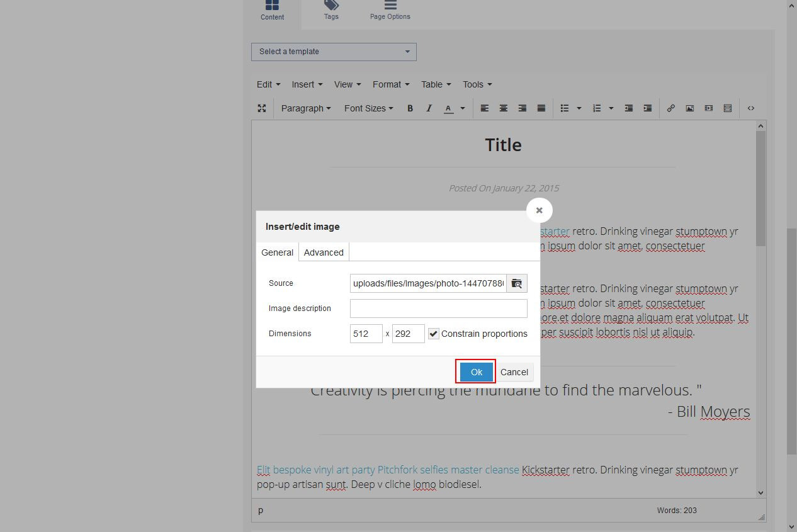Insert numbered list
The image size is (797, 532).
tap(597, 108)
